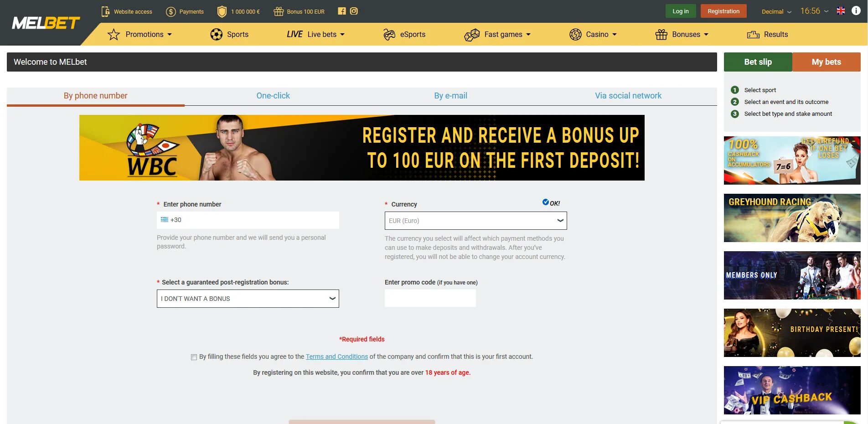Click the info icon at top right
The width and height of the screenshot is (868, 424).
tap(856, 11)
